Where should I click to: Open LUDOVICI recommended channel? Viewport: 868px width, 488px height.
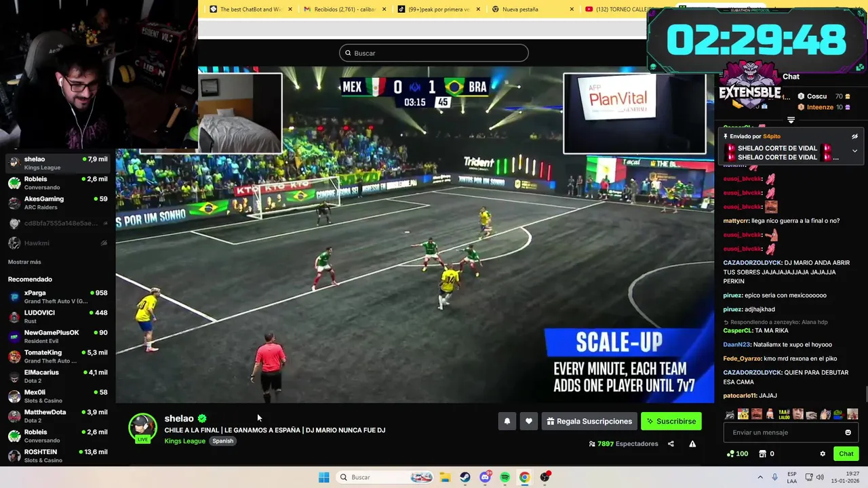tap(58, 317)
